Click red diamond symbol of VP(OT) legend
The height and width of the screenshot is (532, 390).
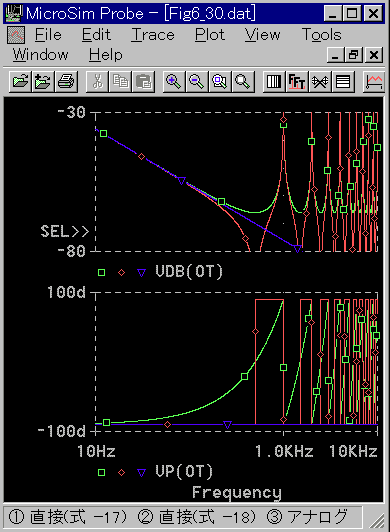pyautogui.click(x=121, y=472)
